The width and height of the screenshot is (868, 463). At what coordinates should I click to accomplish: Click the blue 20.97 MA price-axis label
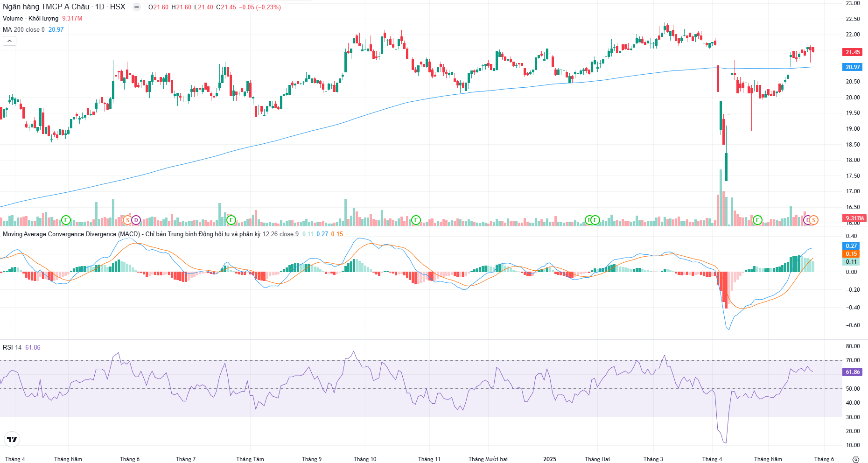point(853,67)
